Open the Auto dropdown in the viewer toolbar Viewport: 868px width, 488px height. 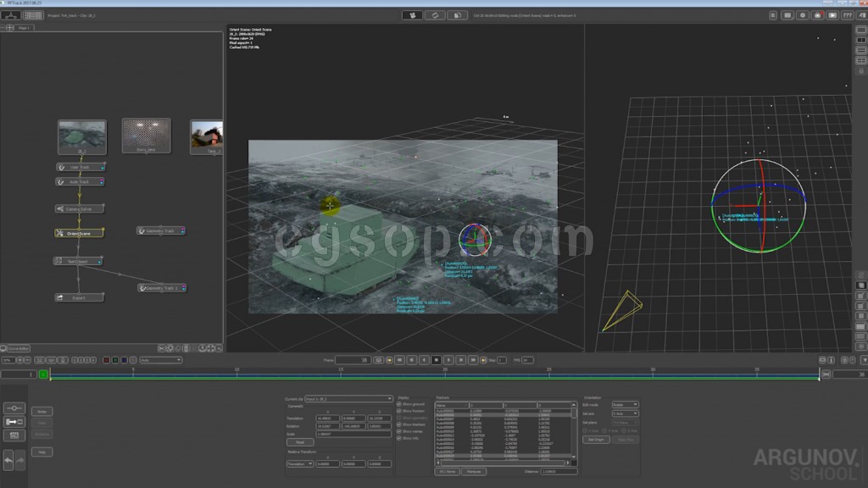160,360
